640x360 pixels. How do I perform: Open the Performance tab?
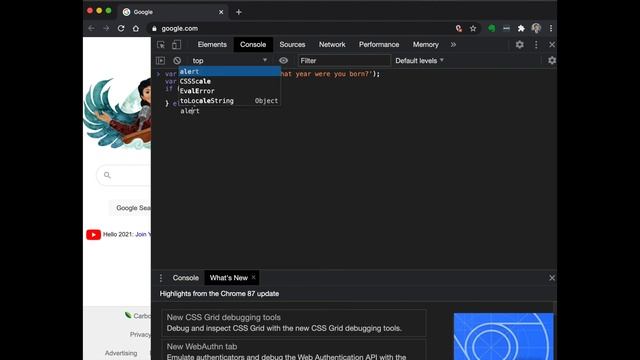[379, 44]
